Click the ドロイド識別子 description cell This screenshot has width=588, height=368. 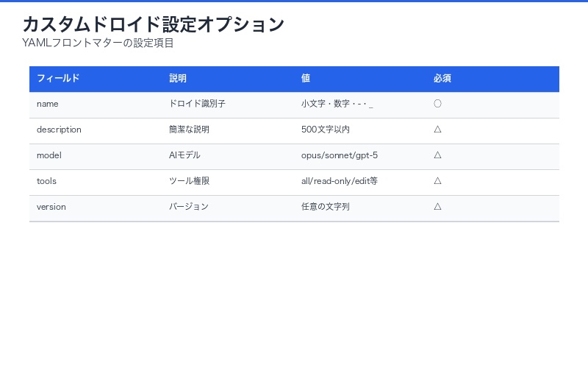pos(197,105)
